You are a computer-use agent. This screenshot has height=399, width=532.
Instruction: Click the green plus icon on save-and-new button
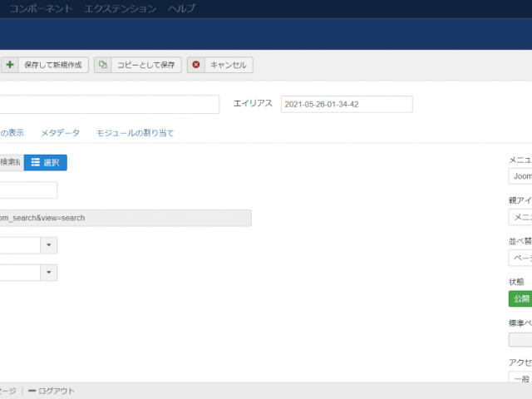10,65
